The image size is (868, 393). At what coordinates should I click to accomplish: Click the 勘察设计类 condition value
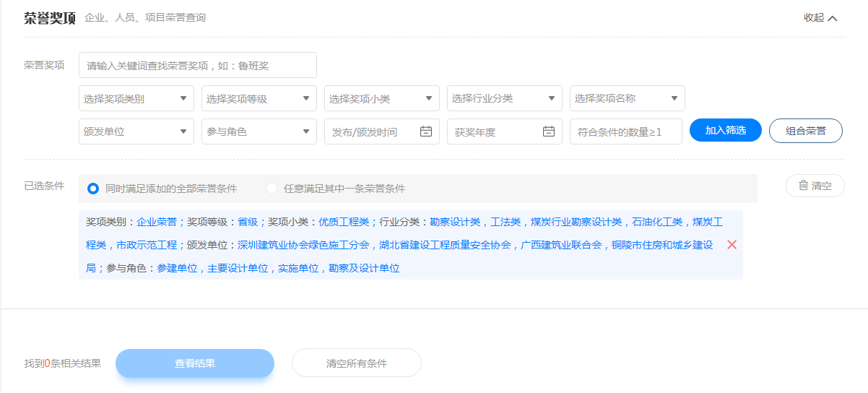coord(455,222)
